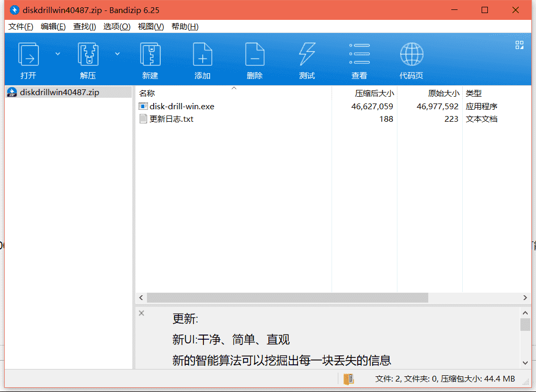The height and width of the screenshot is (392, 536).
Task: Click the Delete (删除) toolbar icon
Action: [255, 54]
